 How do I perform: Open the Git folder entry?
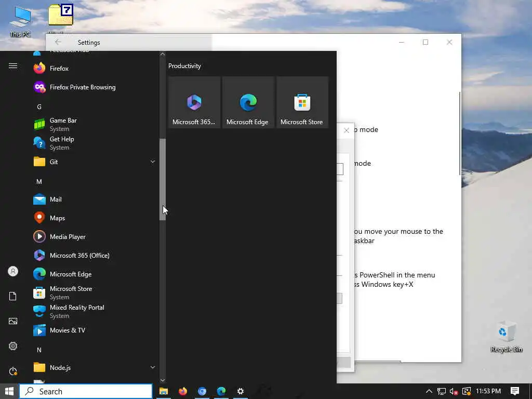click(x=95, y=162)
